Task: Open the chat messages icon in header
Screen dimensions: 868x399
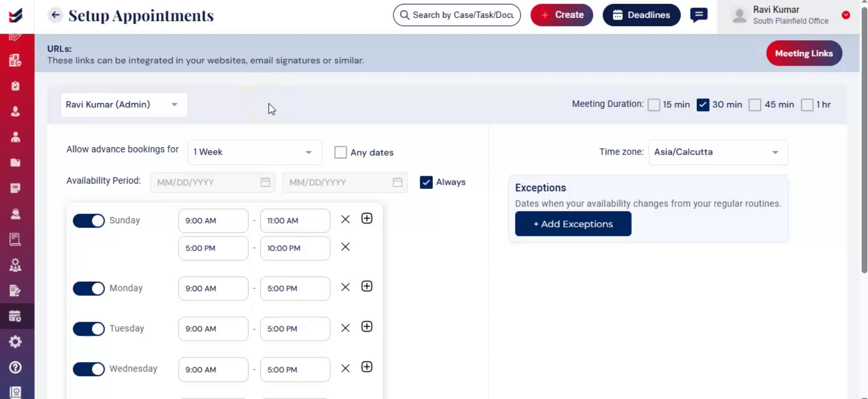Action: point(698,15)
